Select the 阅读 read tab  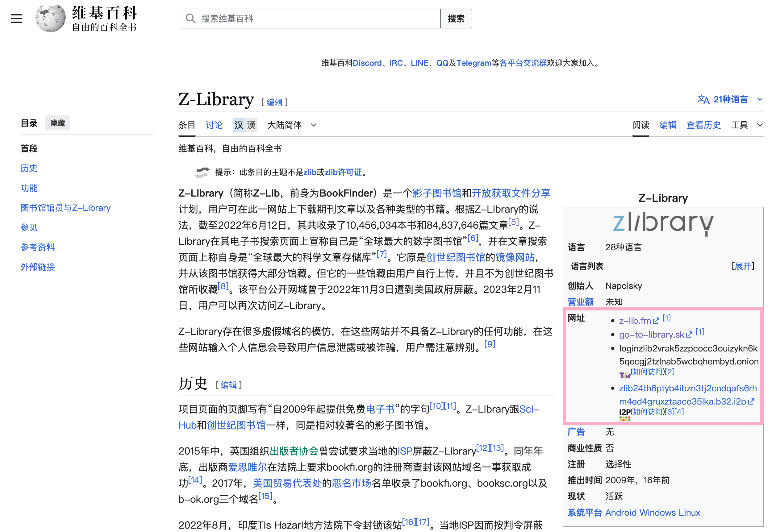pyautogui.click(x=640, y=125)
